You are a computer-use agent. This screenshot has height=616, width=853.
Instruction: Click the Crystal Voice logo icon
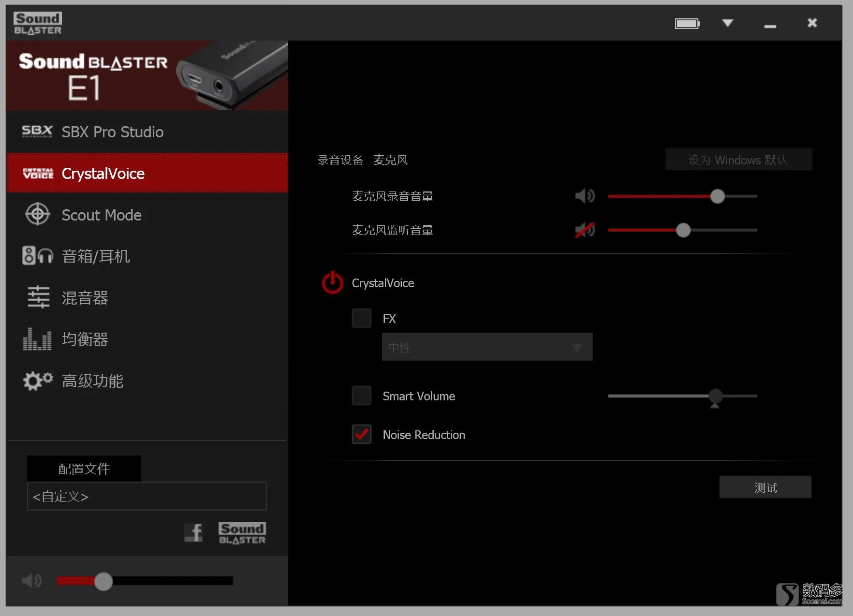[x=38, y=174]
